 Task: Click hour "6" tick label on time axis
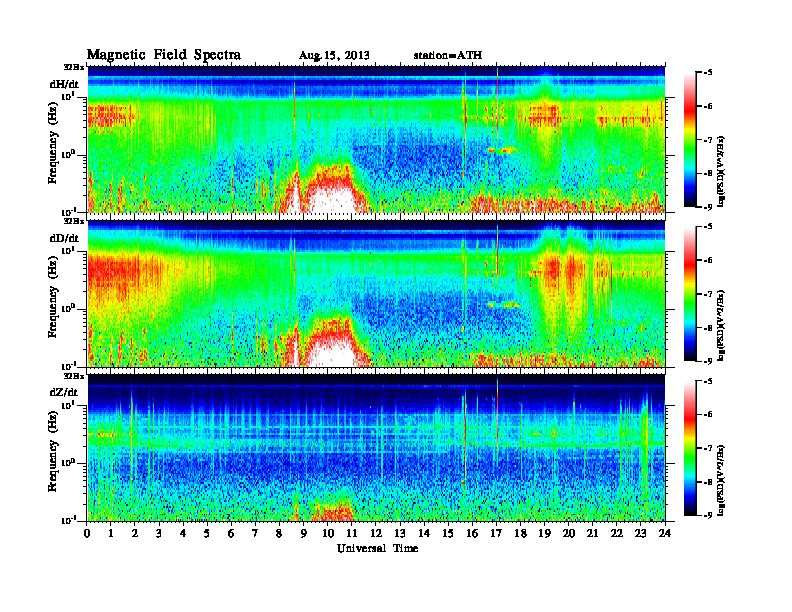click(231, 533)
